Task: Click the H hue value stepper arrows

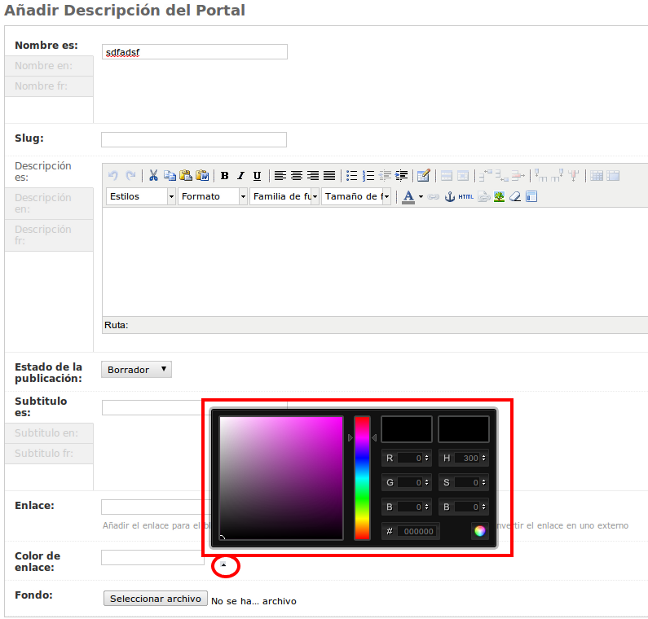Action: coord(484,458)
